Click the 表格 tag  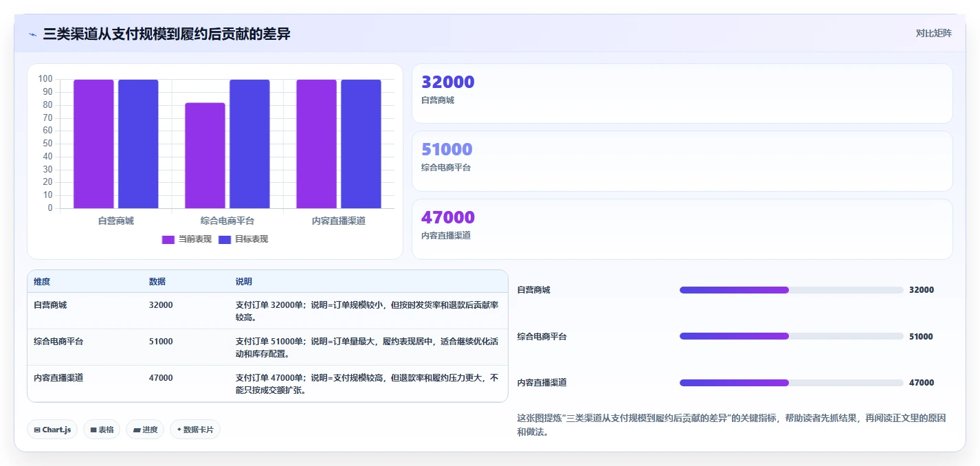point(102,430)
